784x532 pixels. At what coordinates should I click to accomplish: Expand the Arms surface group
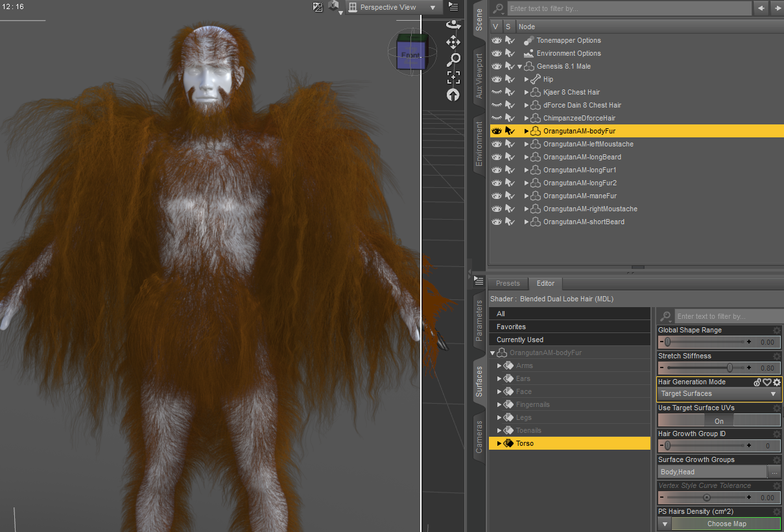499,365
